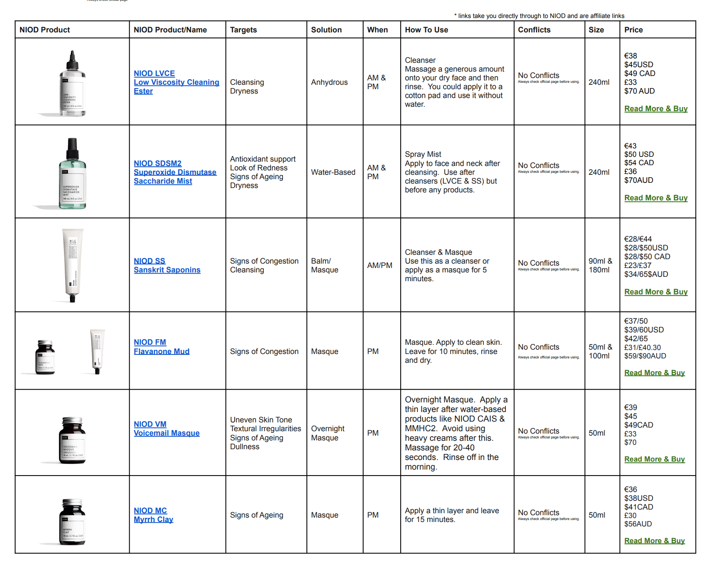Click the Antioxidant support target text
This screenshot has width=715, height=588.
click(263, 159)
